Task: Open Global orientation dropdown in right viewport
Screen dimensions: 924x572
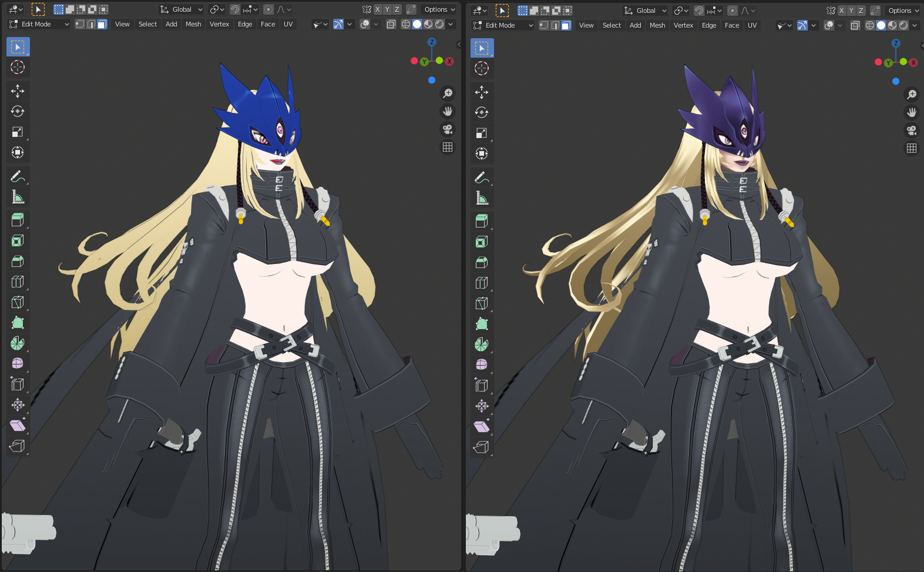Action: point(646,11)
